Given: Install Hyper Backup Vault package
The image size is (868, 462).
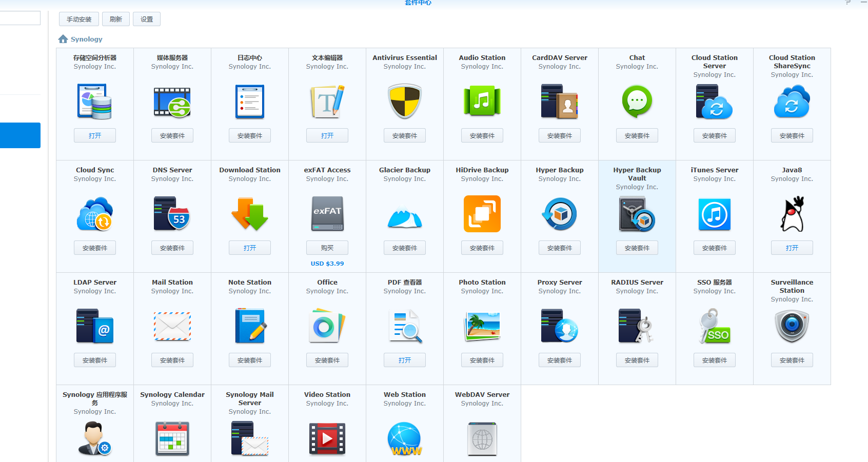Looking at the screenshot, I should point(637,248).
